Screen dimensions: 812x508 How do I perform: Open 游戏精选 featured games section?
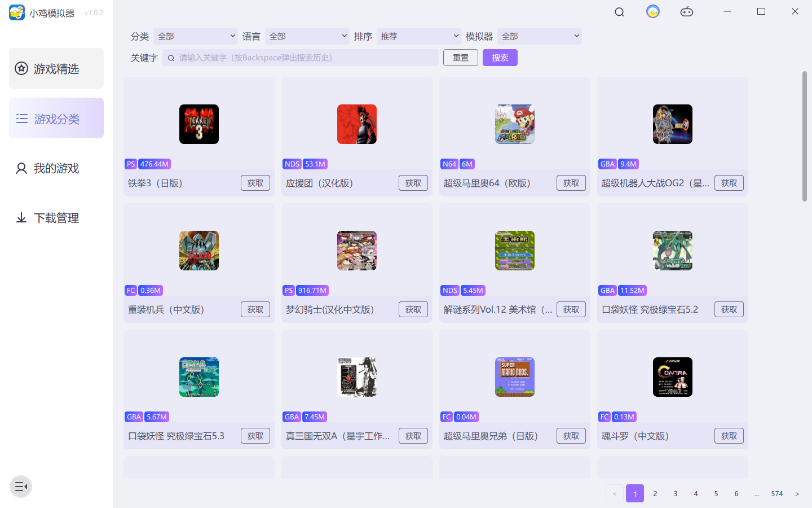tap(56, 68)
